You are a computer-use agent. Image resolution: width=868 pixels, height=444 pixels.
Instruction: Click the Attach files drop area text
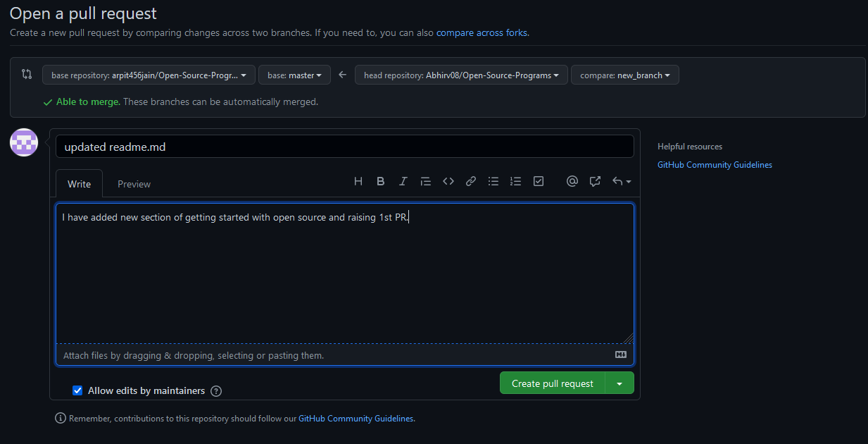[x=194, y=356]
